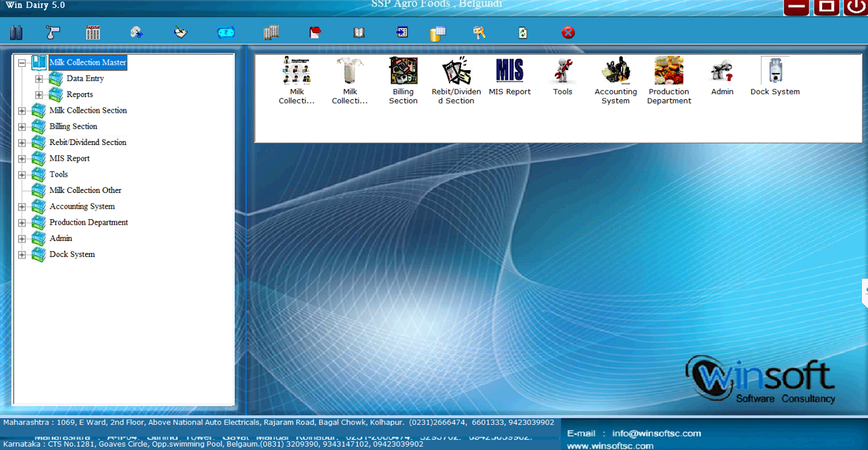Click the open book toolbar icon

pos(359,32)
